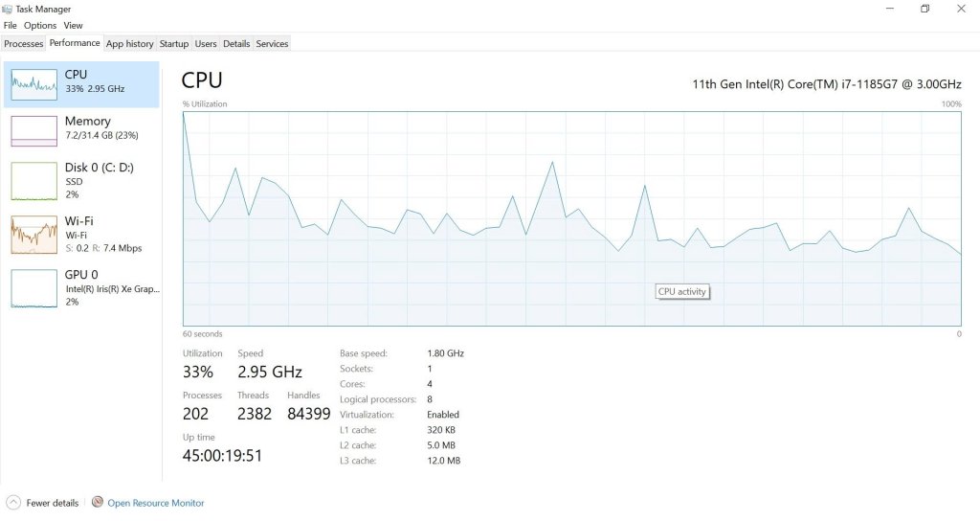Screen dimensions: 980x521
Task: Go to the Startup tab
Action: point(174,44)
